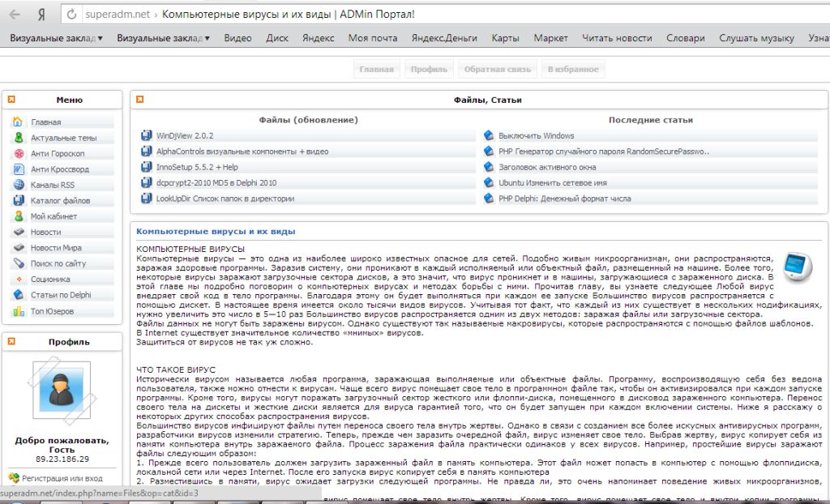This screenshot has width=830, height=504.
Task: Click the small icon beside Соционика
Action: pyautogui.click(x=19, y=279)
